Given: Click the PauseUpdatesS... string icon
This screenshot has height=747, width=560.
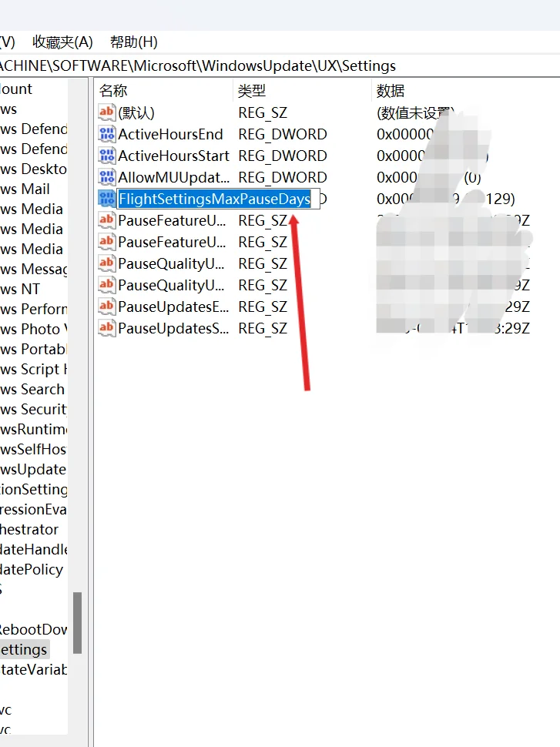Looking at the screenshot, I should point(107,328).
